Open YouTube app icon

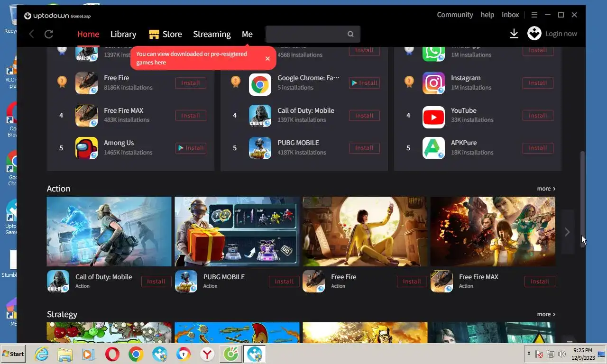433,117
